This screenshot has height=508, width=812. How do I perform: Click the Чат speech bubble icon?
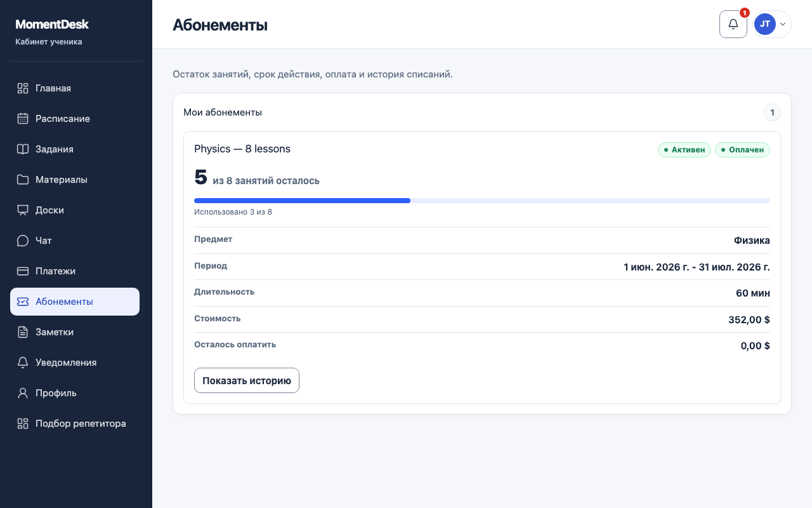(23, 241)
